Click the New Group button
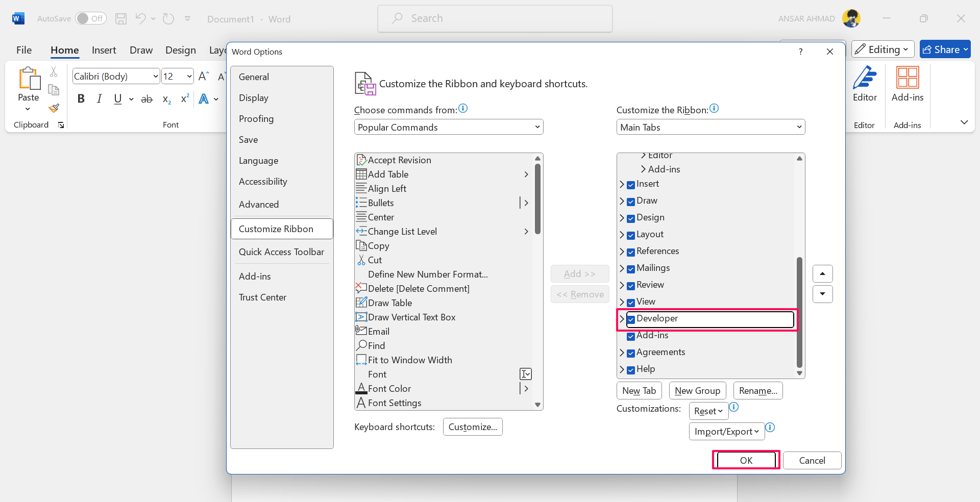The width and height of the screenshot is (980, 502). pyautogui.click(x=697, y=391)
